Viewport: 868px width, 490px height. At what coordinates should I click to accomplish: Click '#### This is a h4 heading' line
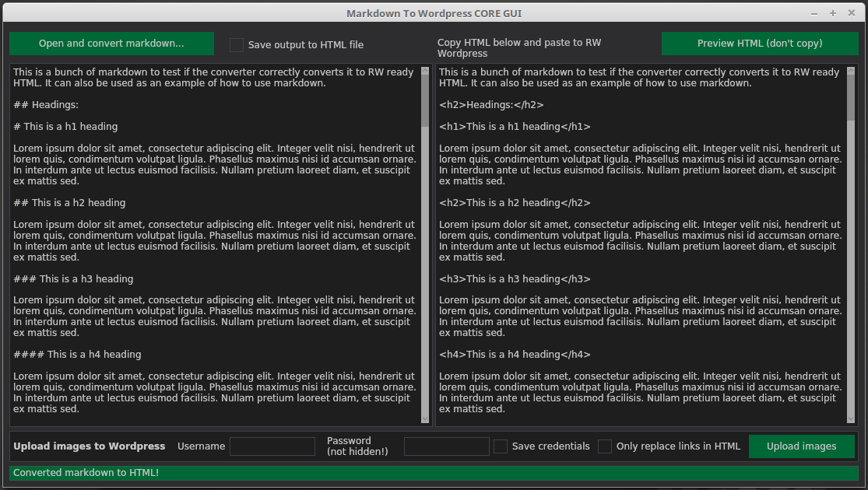[x=77, y=354]
